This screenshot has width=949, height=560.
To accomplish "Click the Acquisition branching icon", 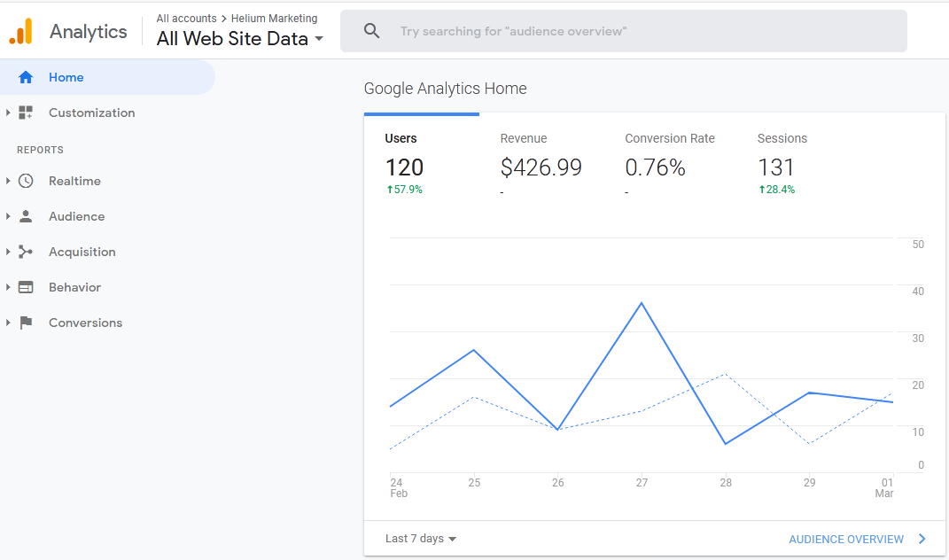I will coord(26,252).
